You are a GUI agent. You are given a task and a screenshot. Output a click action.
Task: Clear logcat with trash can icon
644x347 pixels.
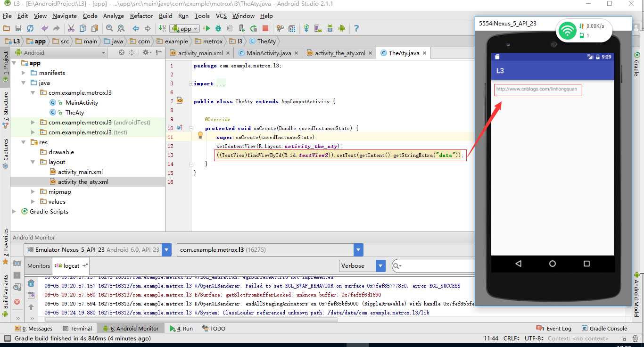31,283
